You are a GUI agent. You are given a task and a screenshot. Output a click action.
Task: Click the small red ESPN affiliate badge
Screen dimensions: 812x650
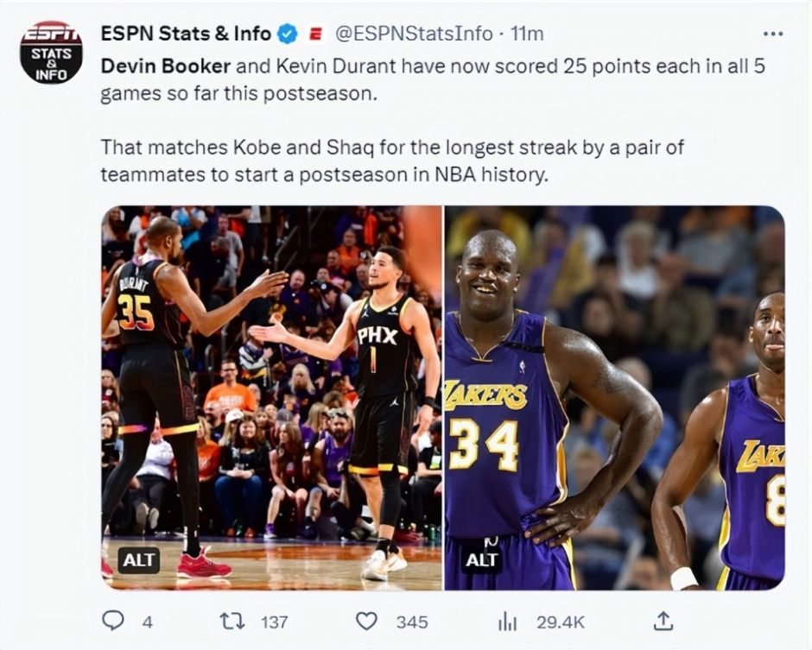pyautogui.click(x=316, y=35)
